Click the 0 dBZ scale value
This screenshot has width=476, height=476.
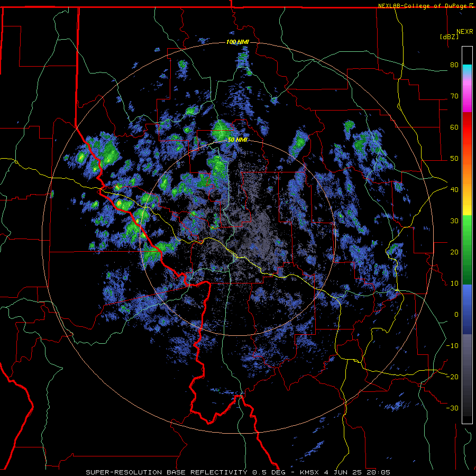coord(456,315)
